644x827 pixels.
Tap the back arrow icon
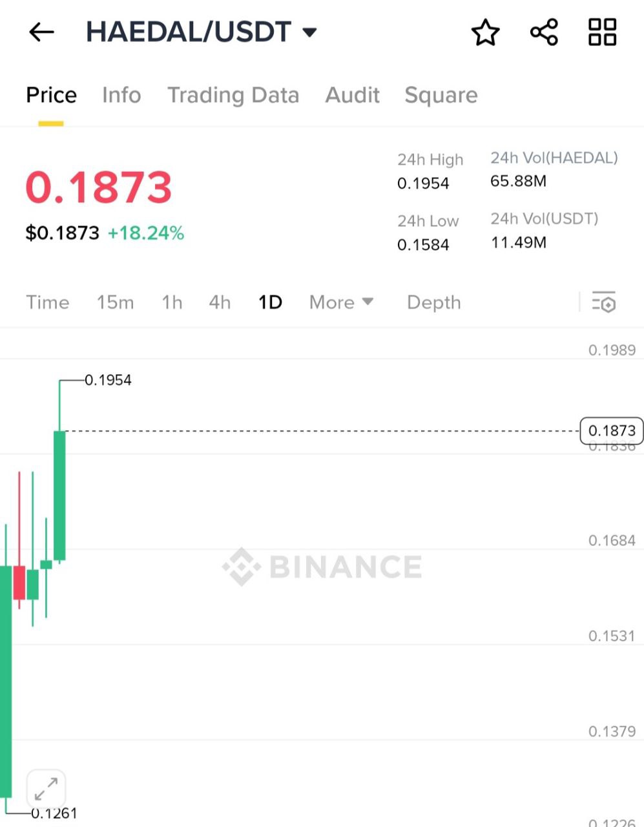[x=41, y=32]
